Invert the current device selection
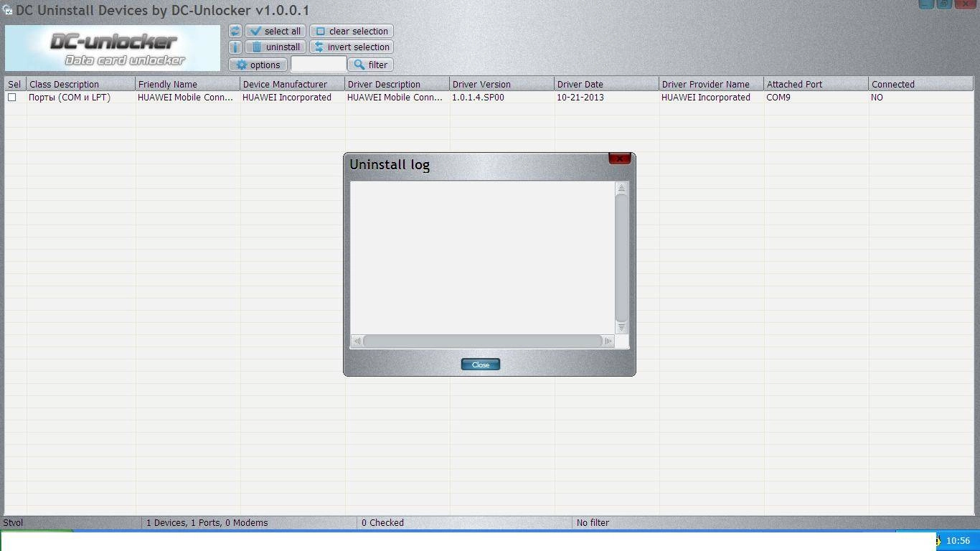 (x=352, y=47)
